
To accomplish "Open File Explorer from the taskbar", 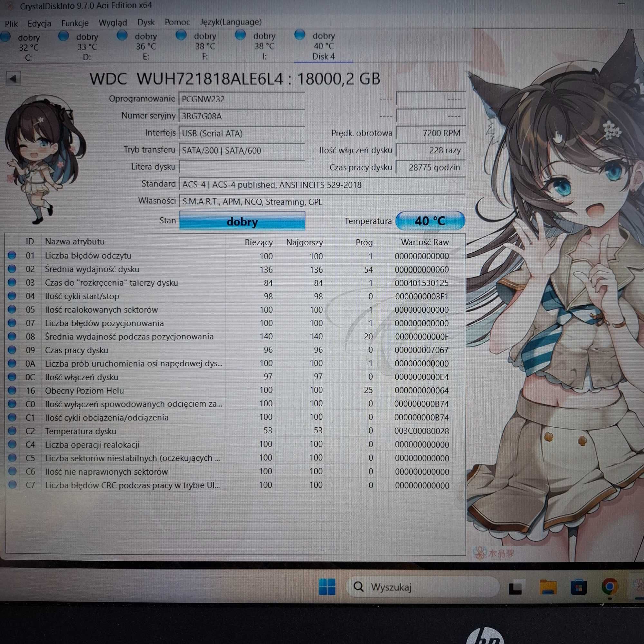I will 548,587.
